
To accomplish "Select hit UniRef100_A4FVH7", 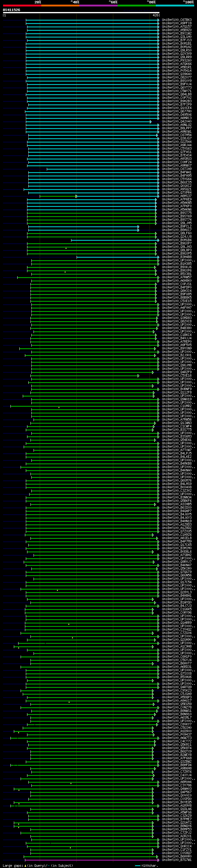I will coord(177,308).
